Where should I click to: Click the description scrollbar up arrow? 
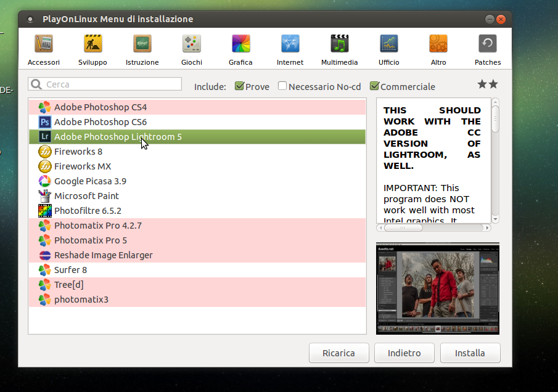point(495,102)
